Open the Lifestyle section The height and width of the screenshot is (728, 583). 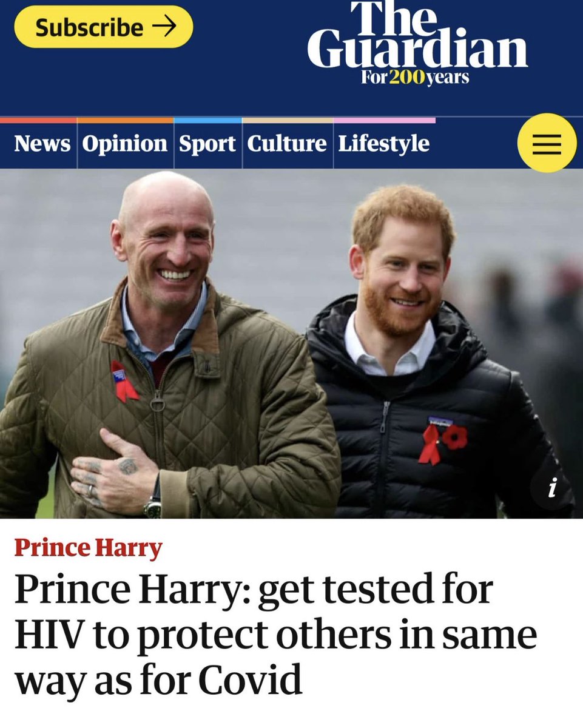coord(383,144)
